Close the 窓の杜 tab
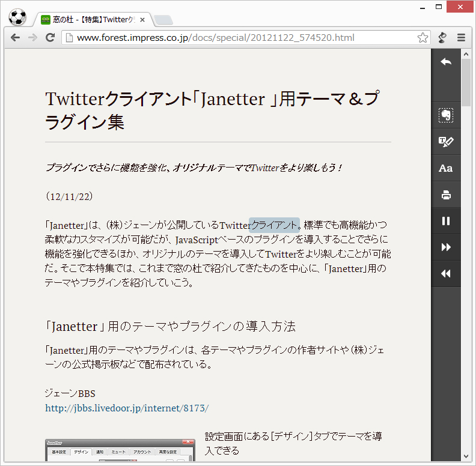 [x=142, y=20]
